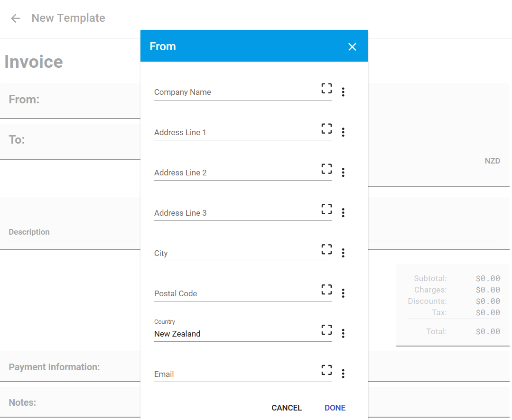Open more options for Postal Code
The height and width of the screenshot is (420, 512).
pyautogui.click(x=343, y=293)
